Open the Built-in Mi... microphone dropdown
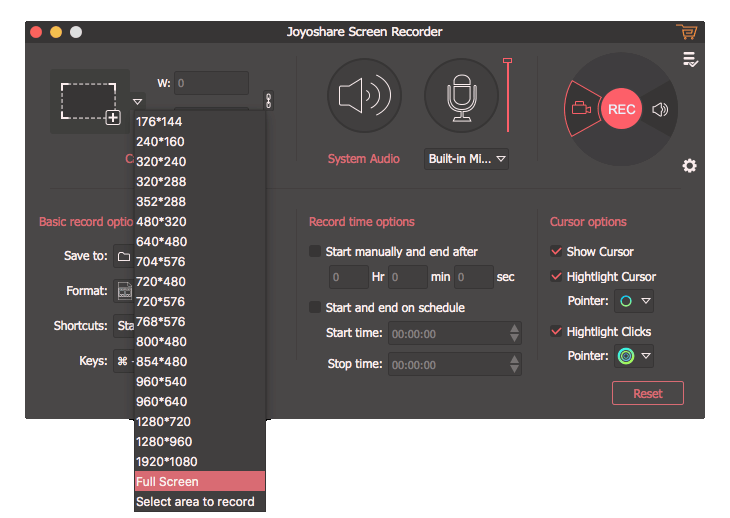730x518 pixels. 466,159
